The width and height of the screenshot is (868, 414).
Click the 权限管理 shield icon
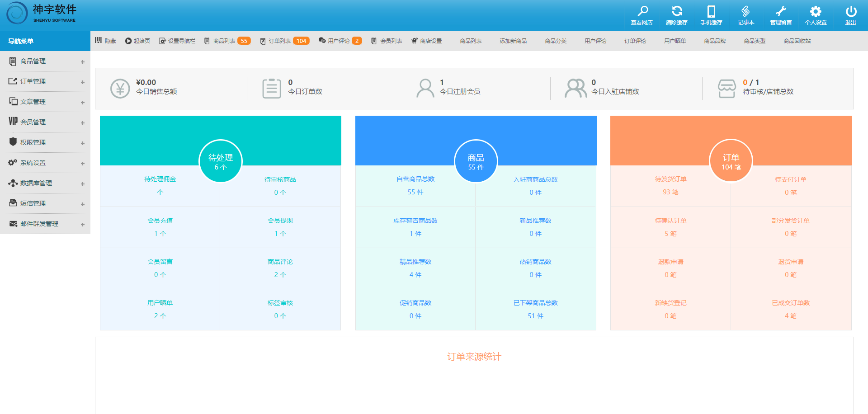[x=13, y=142]
